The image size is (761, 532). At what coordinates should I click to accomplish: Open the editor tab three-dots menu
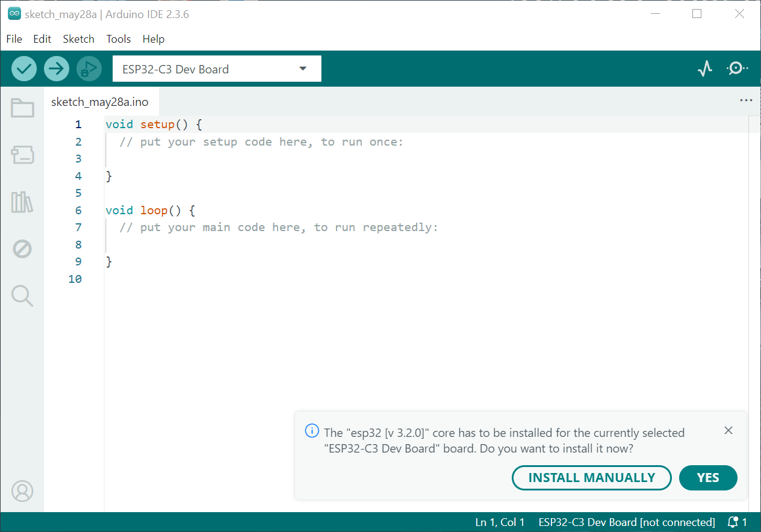pyautogui.click(x=746, y=101)
